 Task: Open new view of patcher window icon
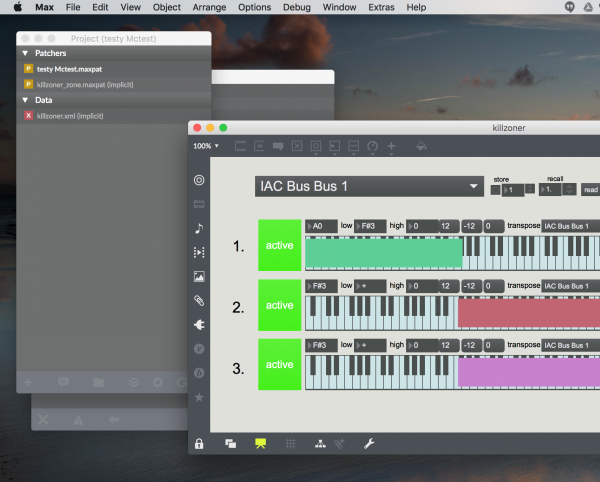pos(230,444)
